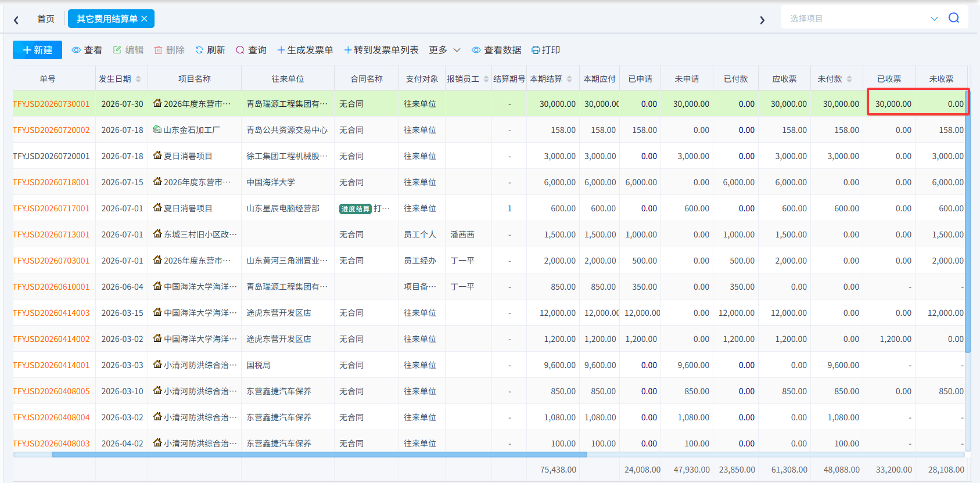Click the vertical scrollbar of the table
Screen dimensions: 980x483
967,221
